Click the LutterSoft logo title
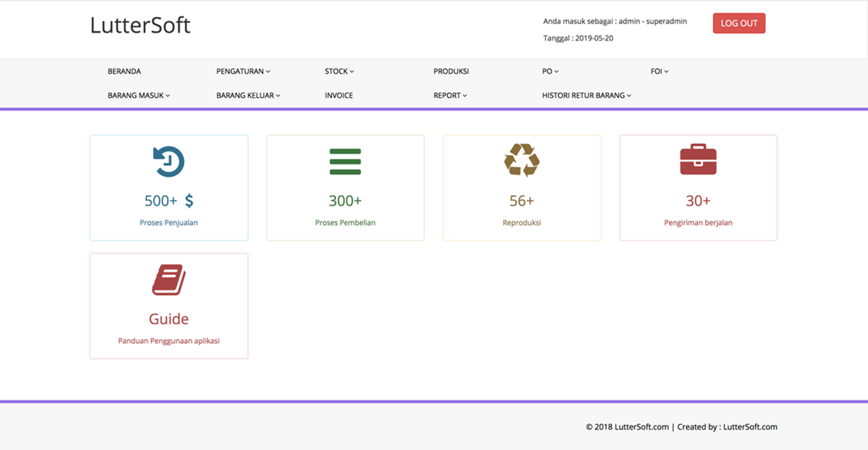 (x=140, y=25)
